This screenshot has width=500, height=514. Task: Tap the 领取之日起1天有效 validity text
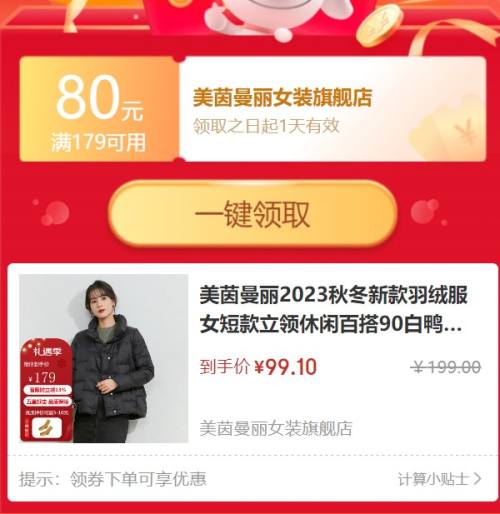[266, 126]
